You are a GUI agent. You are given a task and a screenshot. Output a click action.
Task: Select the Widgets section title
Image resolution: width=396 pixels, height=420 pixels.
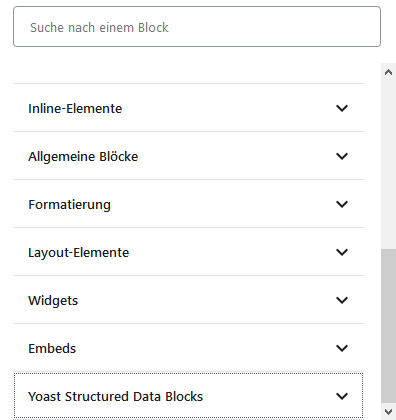pos(53,300)
